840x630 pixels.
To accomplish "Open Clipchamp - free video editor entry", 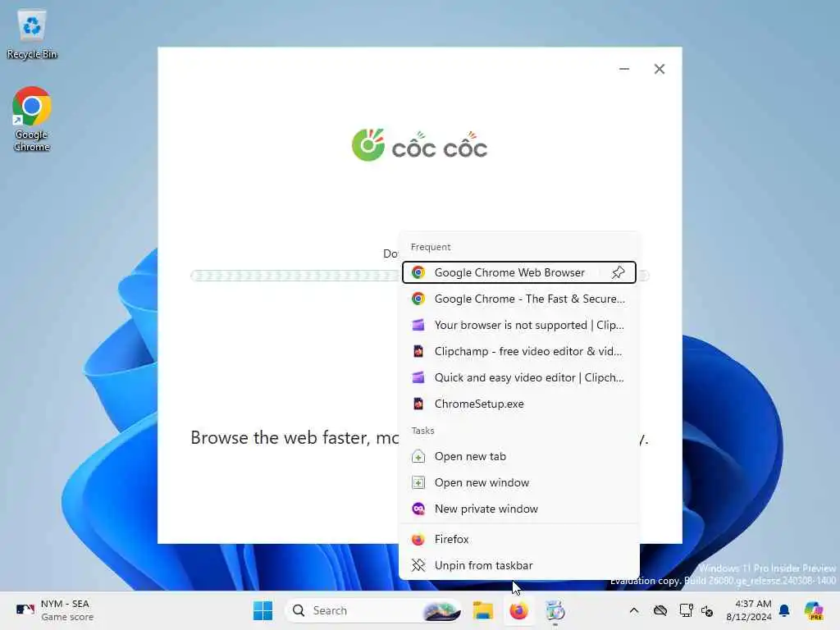I will [518, 351].
